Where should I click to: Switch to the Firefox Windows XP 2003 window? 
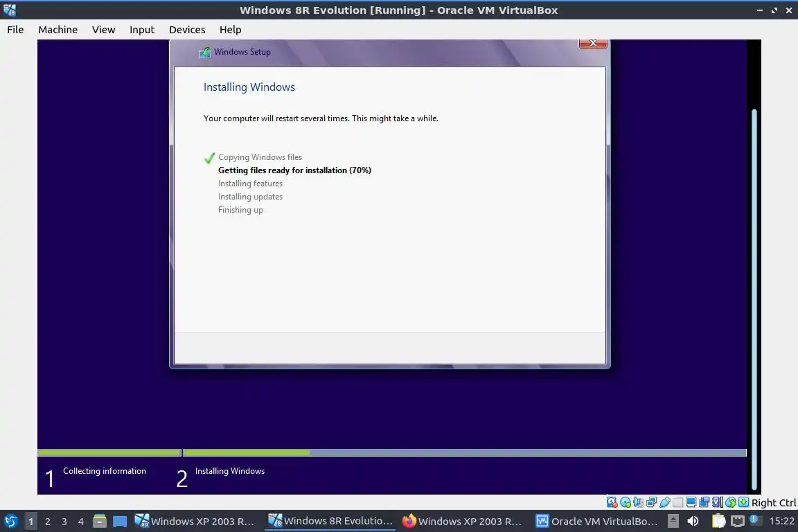tap(461, 522)
